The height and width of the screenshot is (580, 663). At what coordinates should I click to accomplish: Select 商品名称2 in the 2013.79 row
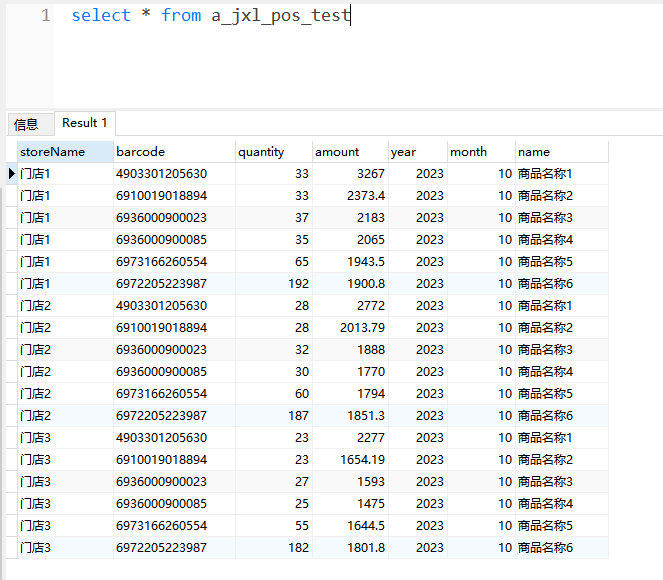[x=562, y=328]
